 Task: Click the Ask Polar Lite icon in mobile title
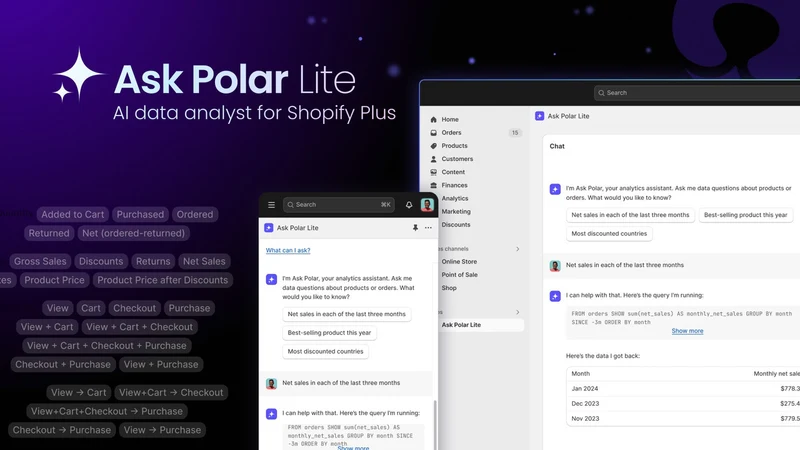[x=269, y=228]
